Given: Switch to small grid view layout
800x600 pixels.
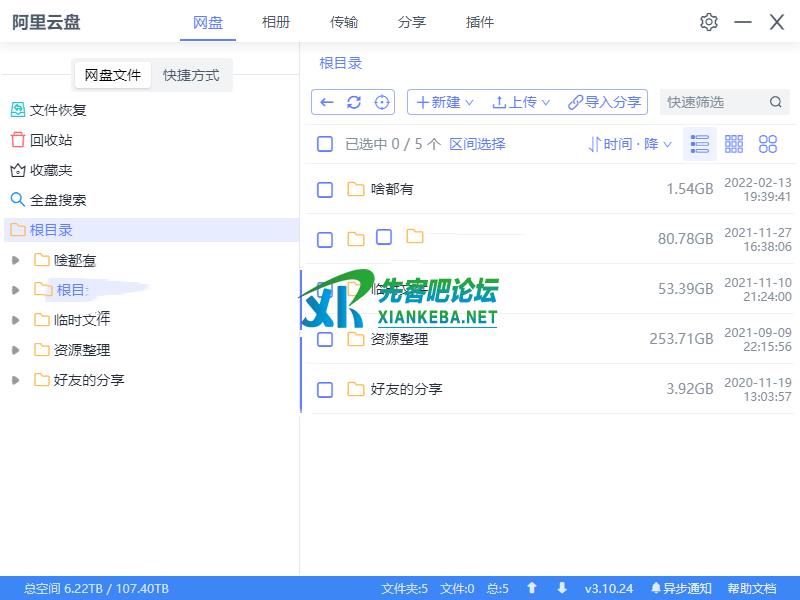Looking at the screenshot, I should click(x=734, y=144).
